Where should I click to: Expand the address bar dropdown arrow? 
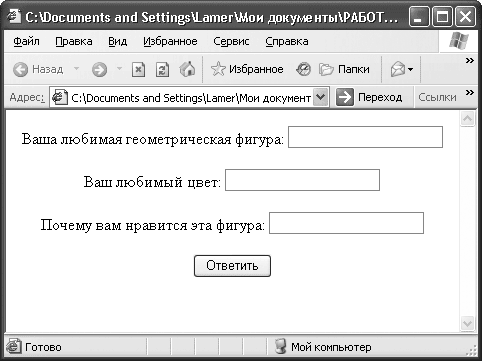320,97
